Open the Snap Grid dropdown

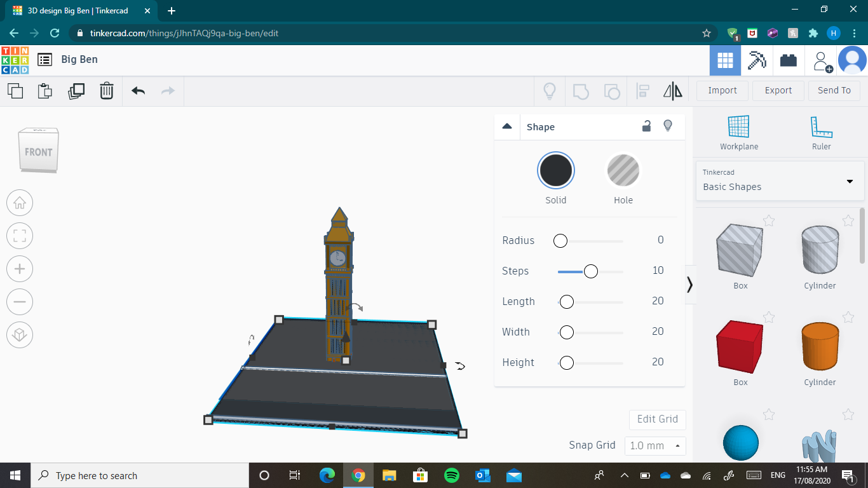[655, 446]
